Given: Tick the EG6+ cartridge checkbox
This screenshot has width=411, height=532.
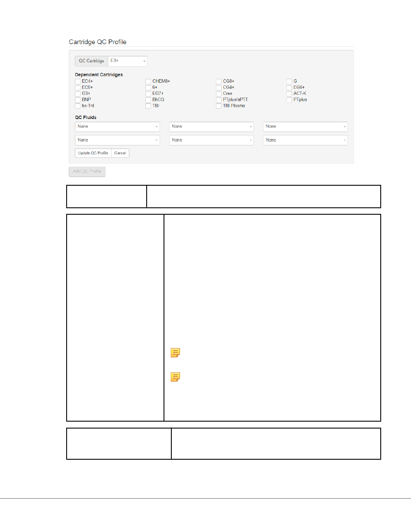Looking at the screenshot, I should 289,87.
